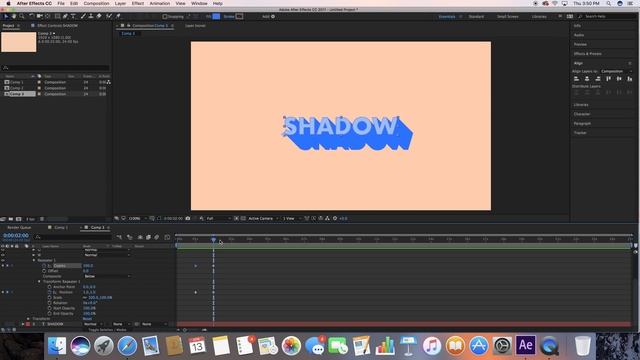Click the current time indicator playhead
Viewport: 640px width, 360px height.
(213, 239)
